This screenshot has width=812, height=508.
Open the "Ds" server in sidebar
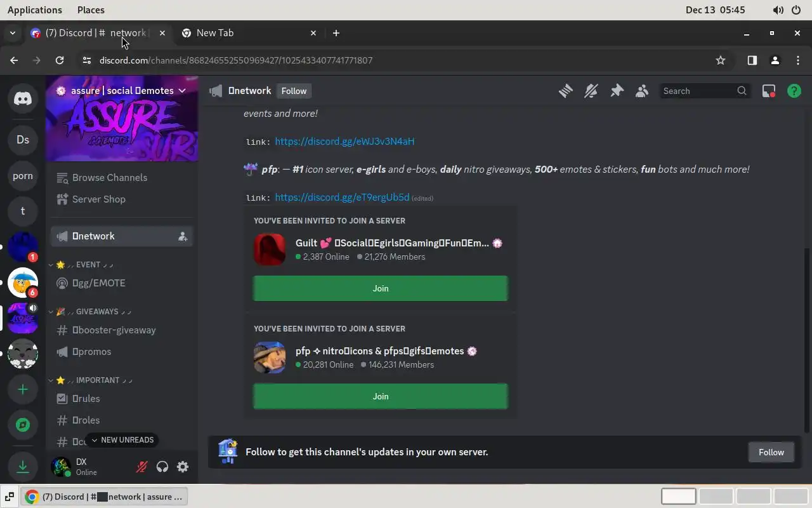23,140
